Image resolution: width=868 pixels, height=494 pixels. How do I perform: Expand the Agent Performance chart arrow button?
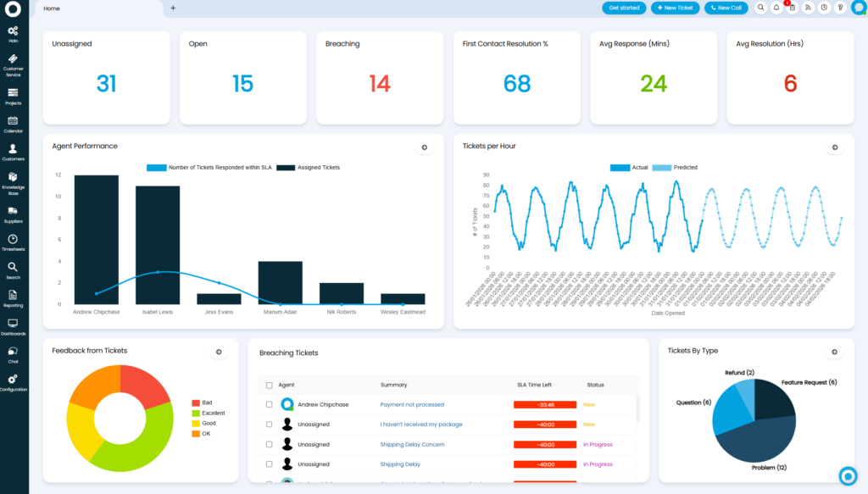point(424,147)
